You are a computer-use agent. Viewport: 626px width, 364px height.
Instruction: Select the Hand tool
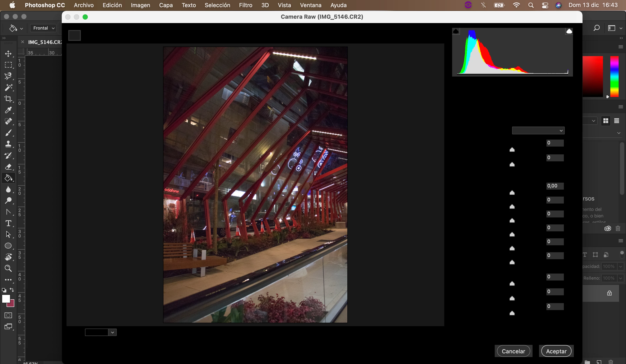(8, 257)
